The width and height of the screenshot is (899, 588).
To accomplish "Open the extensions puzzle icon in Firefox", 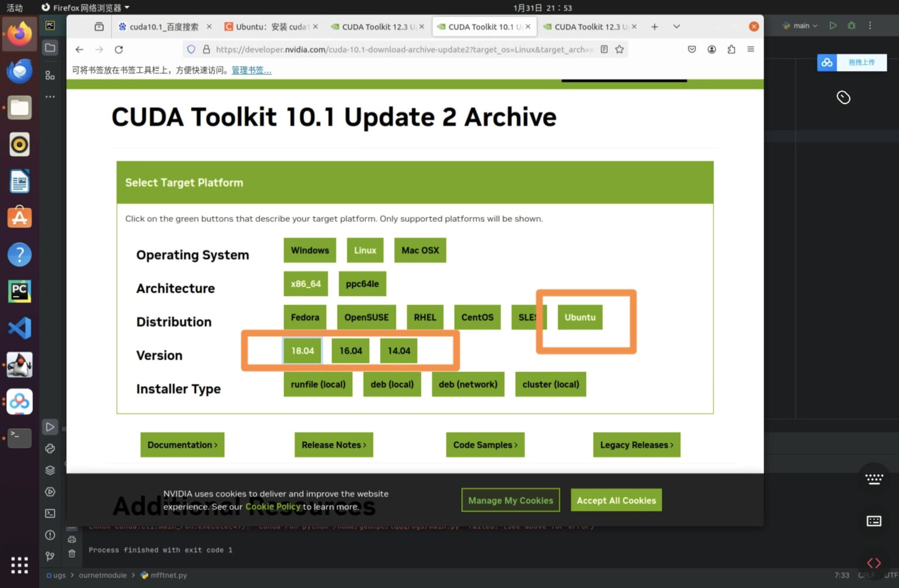I will (x=731, y=49).
